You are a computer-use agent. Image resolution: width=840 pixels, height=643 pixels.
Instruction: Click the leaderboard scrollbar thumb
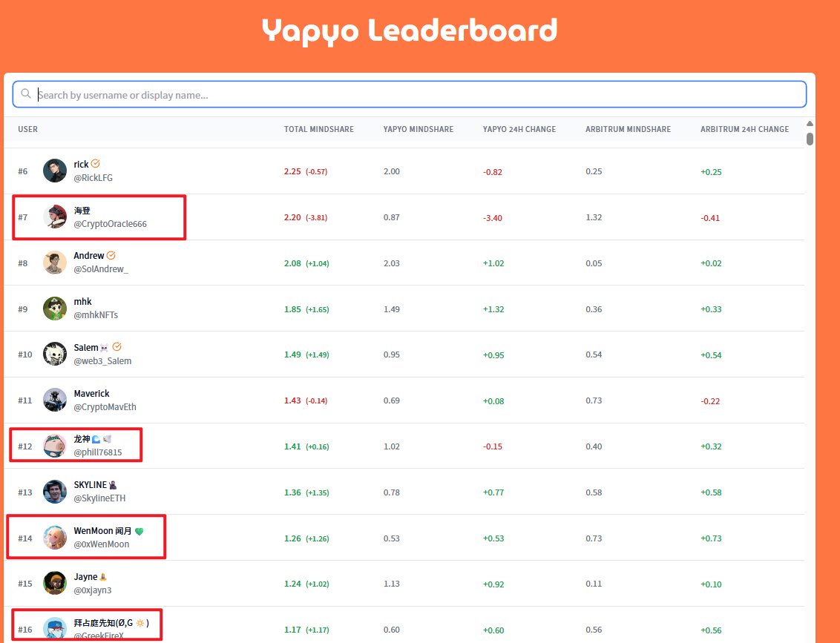810,139
